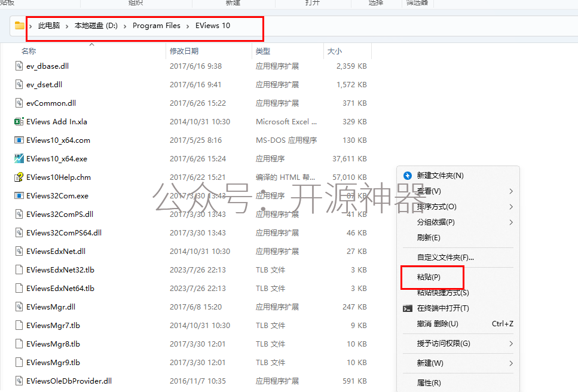Select the file name EViews10Help.chm
Viewport: 578px width, 392px height.
point(59,177)
